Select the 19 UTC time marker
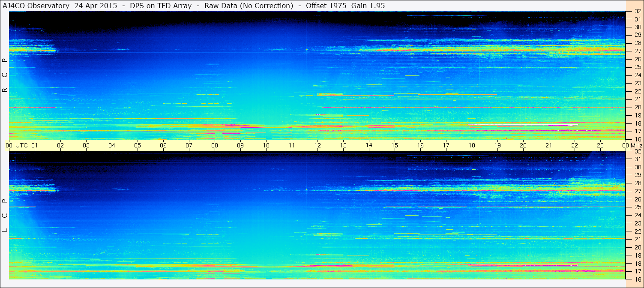Viewport: 644px width, 288px height. 497,145
